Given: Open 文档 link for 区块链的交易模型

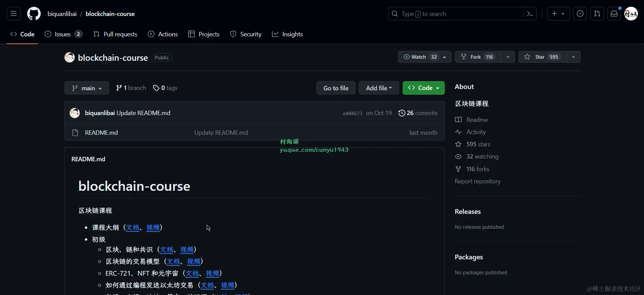Looking at the screenshot, I should 173,261.
